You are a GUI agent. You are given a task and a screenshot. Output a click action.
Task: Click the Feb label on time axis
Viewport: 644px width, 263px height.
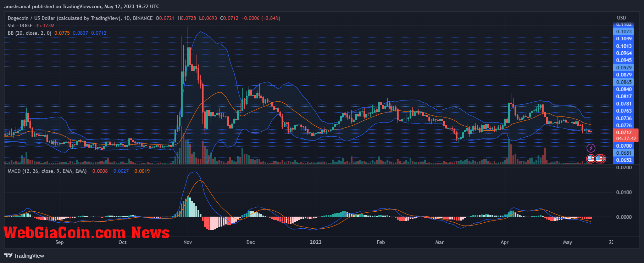[381, 242]
